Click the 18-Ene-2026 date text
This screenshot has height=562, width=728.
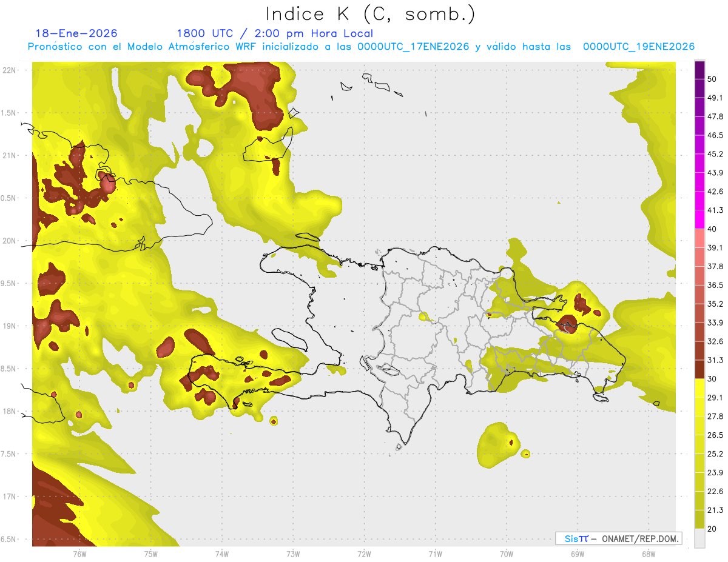[x=76, y=33]
